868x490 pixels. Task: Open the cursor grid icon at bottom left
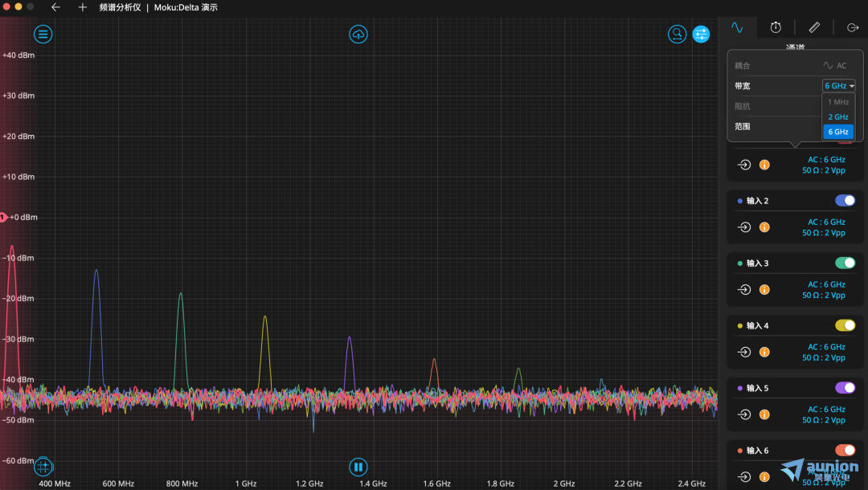point(43,466)
